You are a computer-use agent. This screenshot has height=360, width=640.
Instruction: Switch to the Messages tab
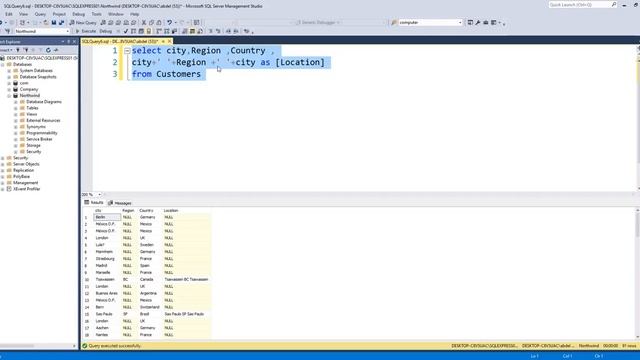pyautogui.click(x=120, y=203)
